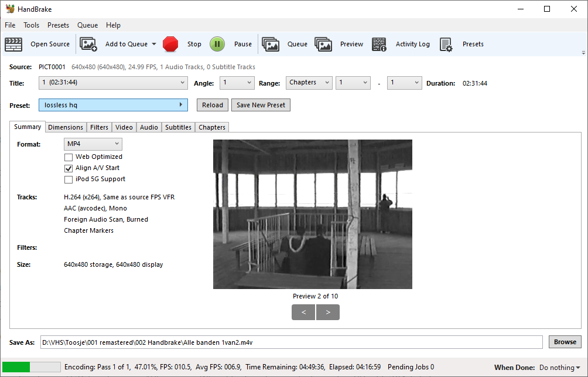The width and height of the screenshot is (588, 377).
Task: Click the red Stop encoding icon
Action: pyautogui.click(x=170, y=44)
